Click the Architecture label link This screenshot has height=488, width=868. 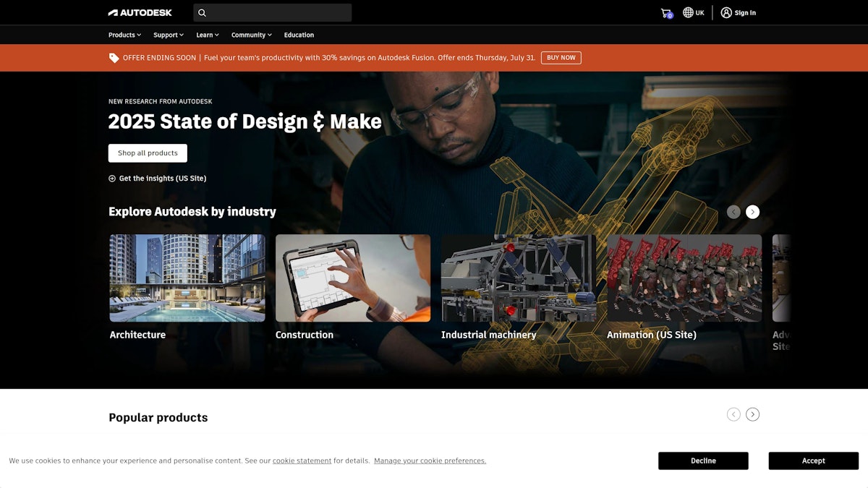coord(137,335)
